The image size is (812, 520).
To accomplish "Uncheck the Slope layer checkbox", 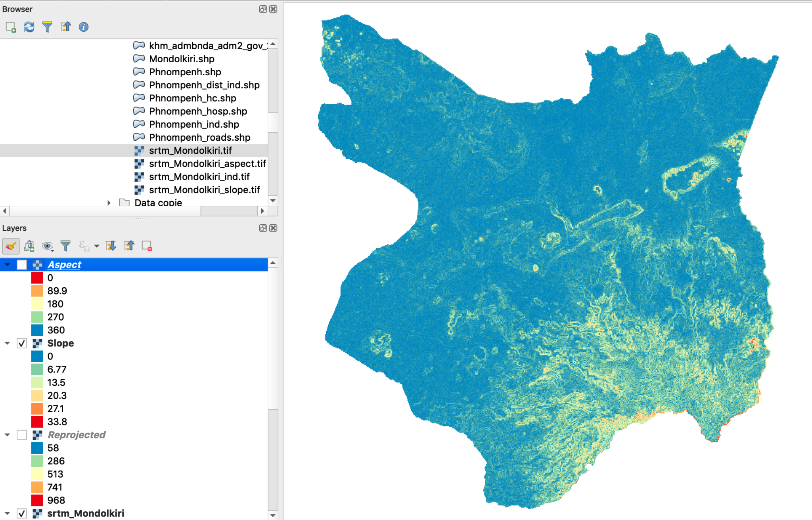I will (22, 343).
